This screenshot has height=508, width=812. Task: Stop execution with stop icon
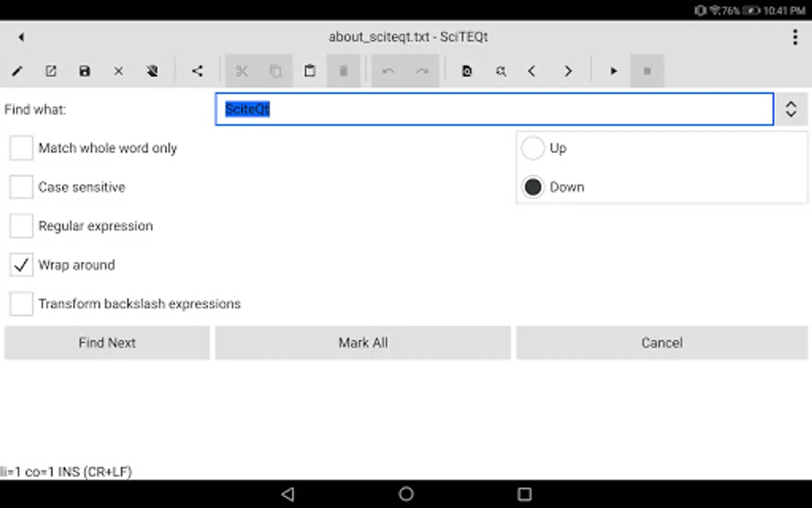point(647,71)
